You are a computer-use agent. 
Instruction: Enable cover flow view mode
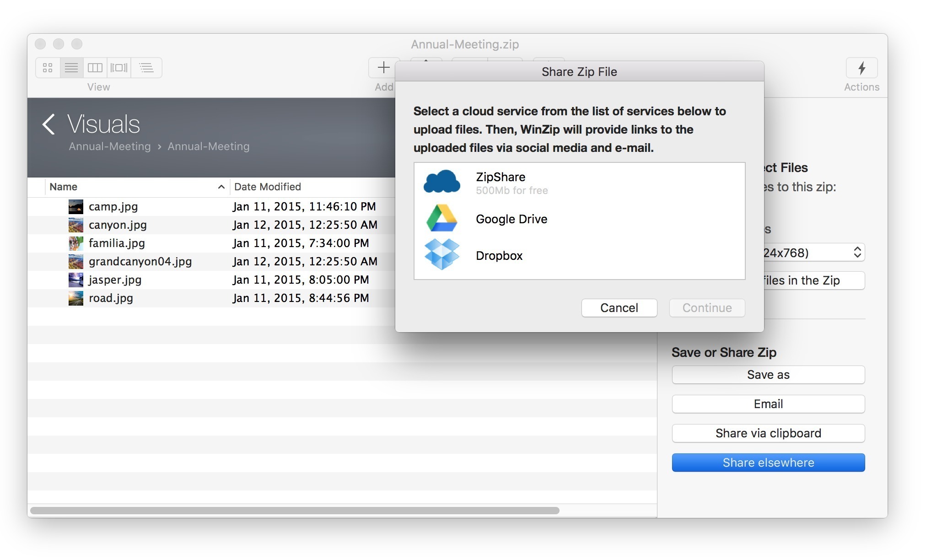(x=119, y=67)
